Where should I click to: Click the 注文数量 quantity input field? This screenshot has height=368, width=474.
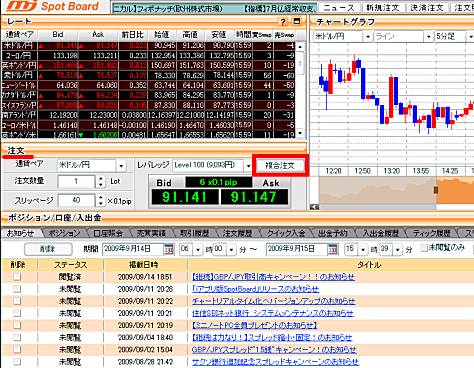[x=76, y=182]
